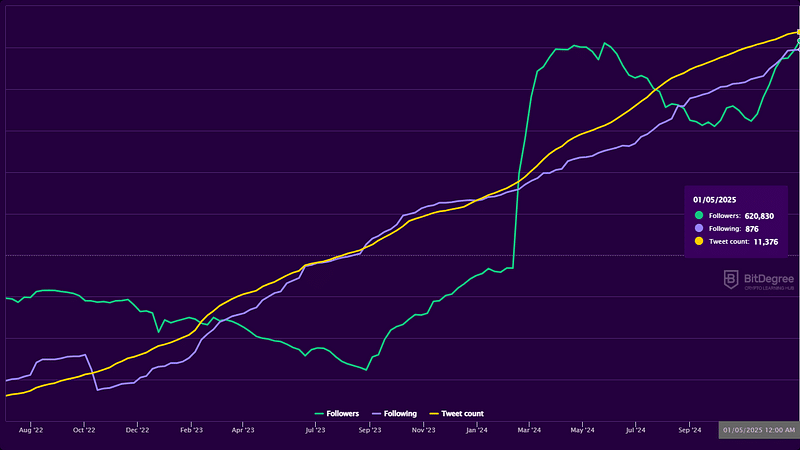Image resolution: width=800 pixels, height=450 pixels.
Task: Click the Followers value 620,830 in tooltip
Action: [762, 215]
